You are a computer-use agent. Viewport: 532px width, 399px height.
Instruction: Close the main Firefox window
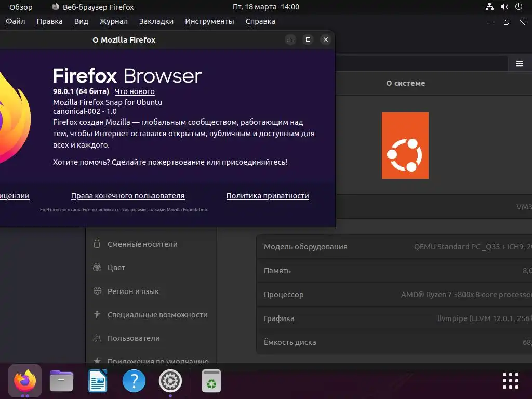click(522, 22)
